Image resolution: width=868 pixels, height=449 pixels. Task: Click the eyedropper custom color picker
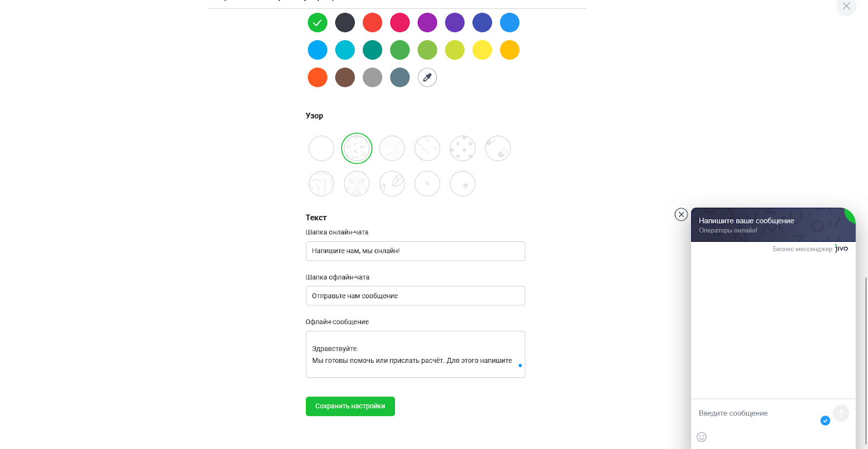click(x=427, y=78)
